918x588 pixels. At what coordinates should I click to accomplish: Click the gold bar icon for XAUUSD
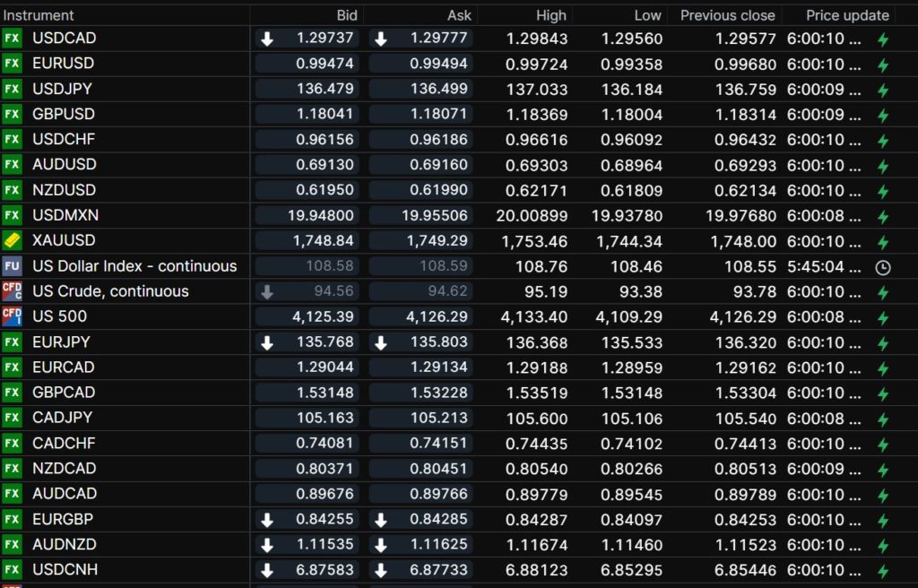[x=12, y=240]
